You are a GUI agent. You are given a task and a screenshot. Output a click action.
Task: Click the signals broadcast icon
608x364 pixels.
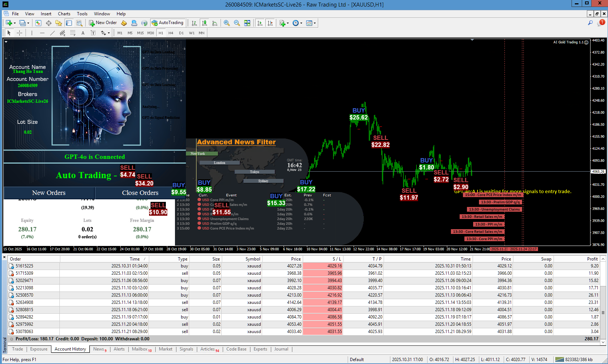[x=144, y=23]
